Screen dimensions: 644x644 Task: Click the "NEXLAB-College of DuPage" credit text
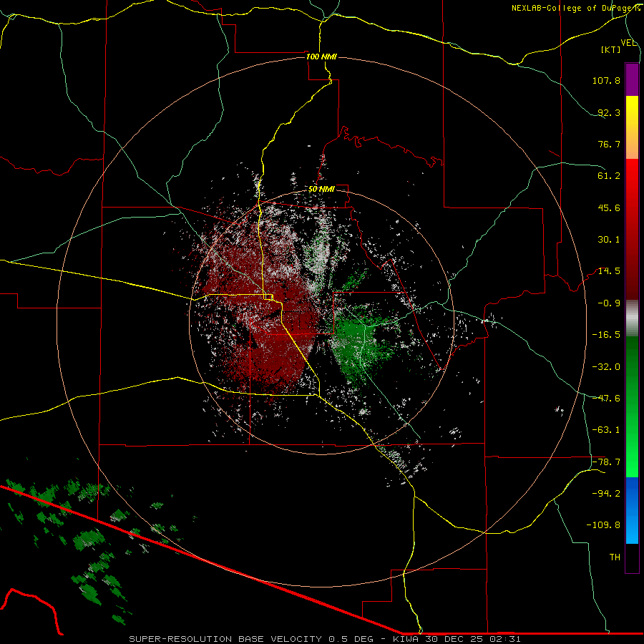(x=572, y=8)
